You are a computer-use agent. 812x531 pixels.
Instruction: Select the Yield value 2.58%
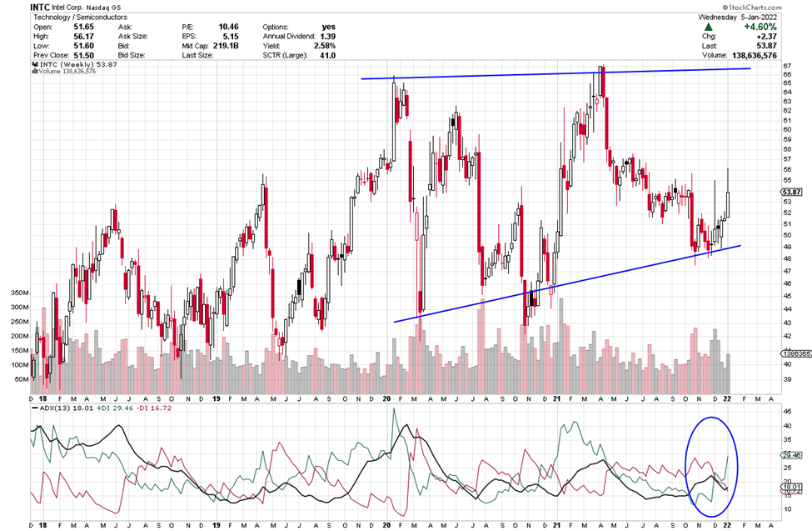tap(325, 46)
